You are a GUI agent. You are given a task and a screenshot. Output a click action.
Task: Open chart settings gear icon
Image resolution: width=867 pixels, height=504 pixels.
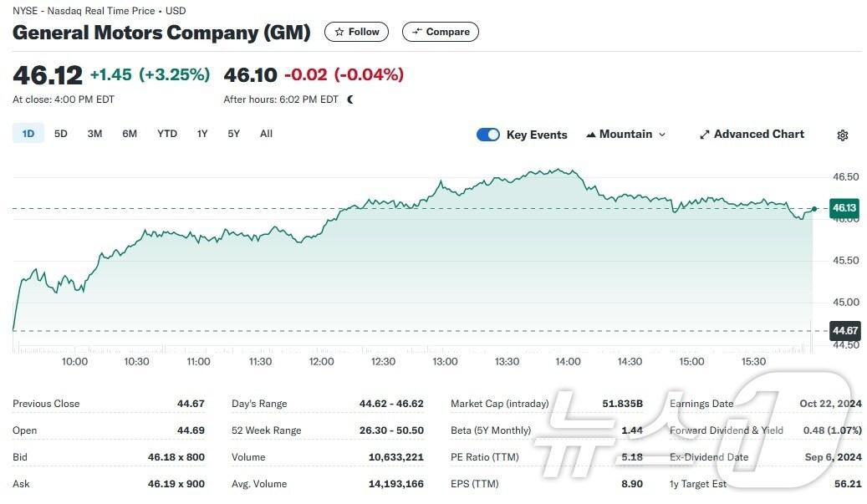pyautogui.click(x=843, y=135)
